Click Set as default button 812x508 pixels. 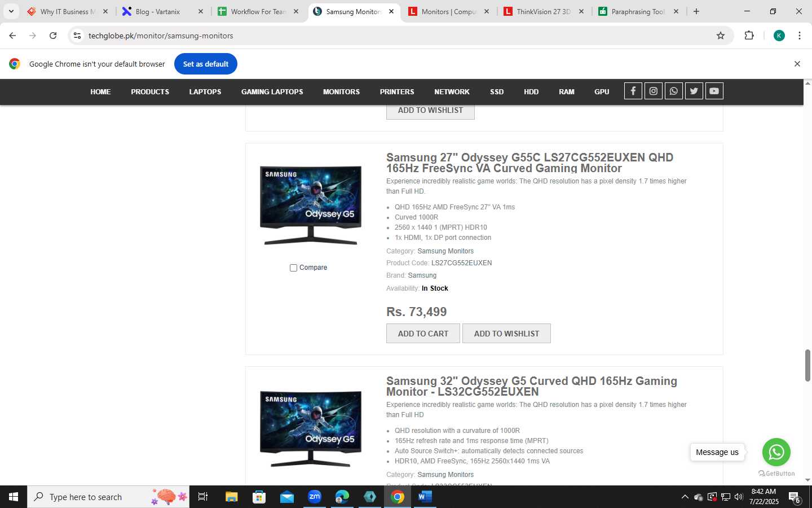coord(206,64)
